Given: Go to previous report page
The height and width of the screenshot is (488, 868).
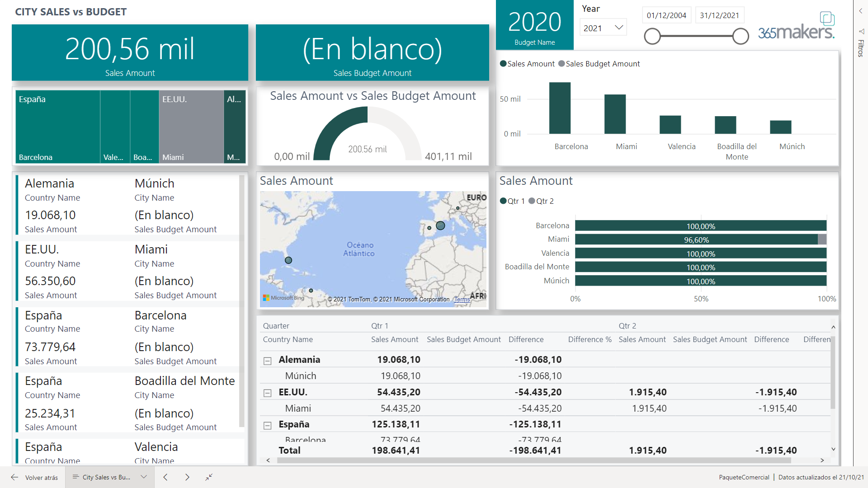Looking at the screenshot, I should coord(165,477).
